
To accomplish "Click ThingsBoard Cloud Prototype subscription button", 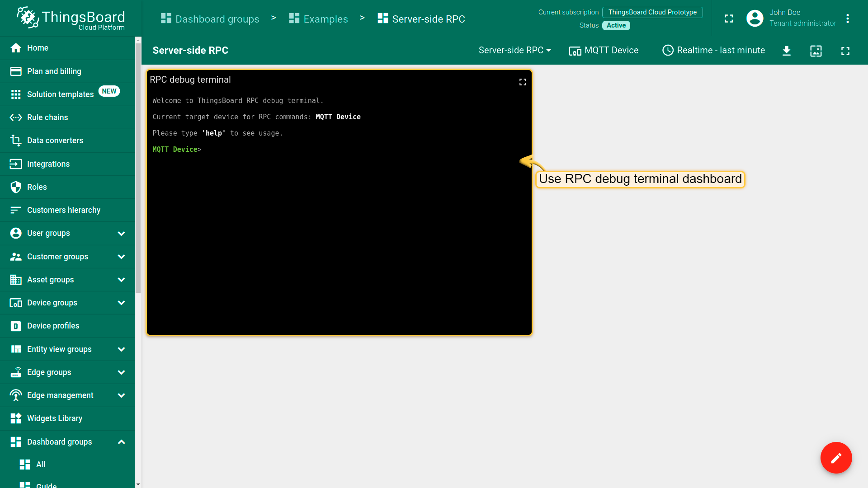I will (x=652, y=12).
